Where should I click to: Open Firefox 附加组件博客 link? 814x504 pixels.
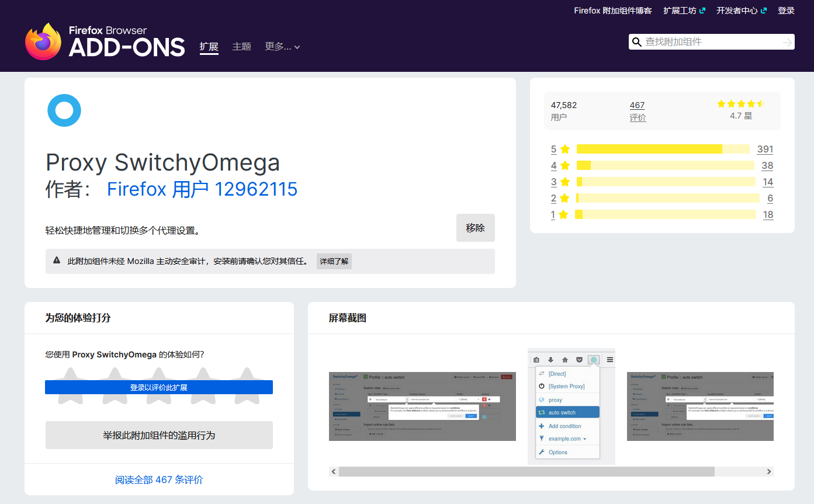coord(613,11)
